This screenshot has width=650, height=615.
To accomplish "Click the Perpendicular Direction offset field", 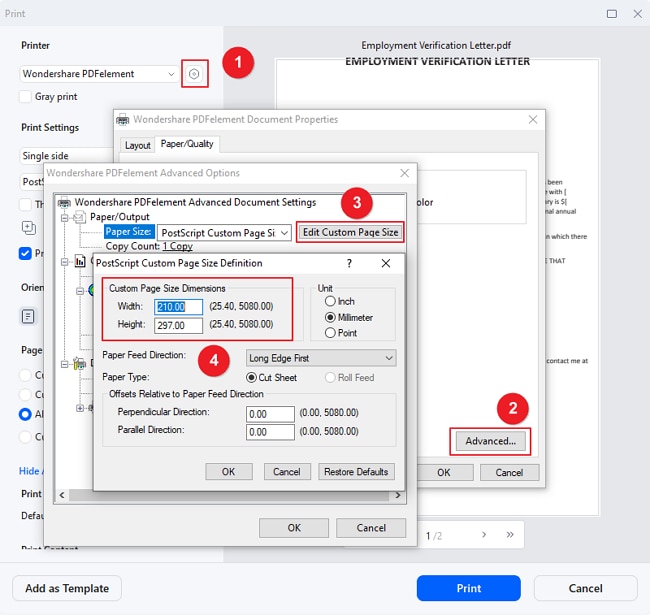I will (x=270, y=414).
